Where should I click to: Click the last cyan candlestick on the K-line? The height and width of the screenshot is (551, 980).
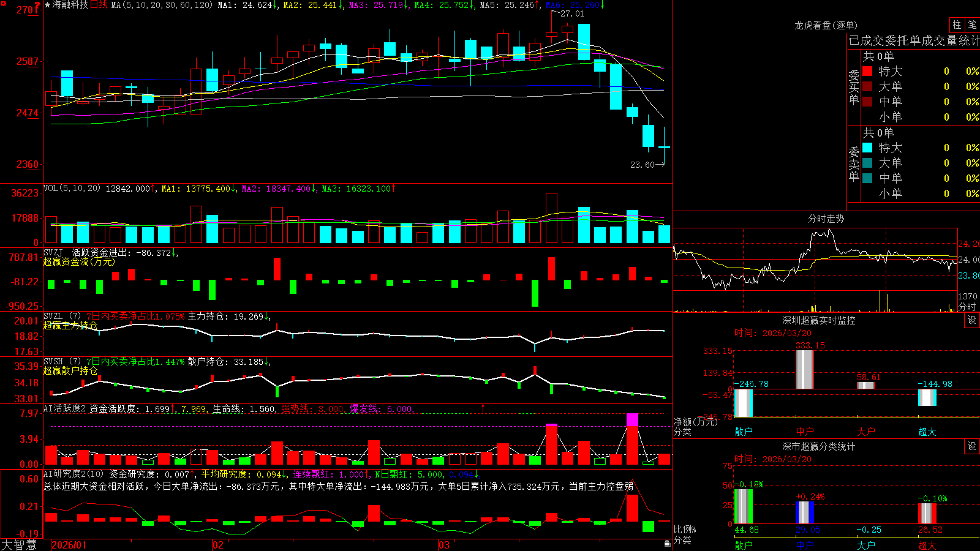click(x=664, y=147)
